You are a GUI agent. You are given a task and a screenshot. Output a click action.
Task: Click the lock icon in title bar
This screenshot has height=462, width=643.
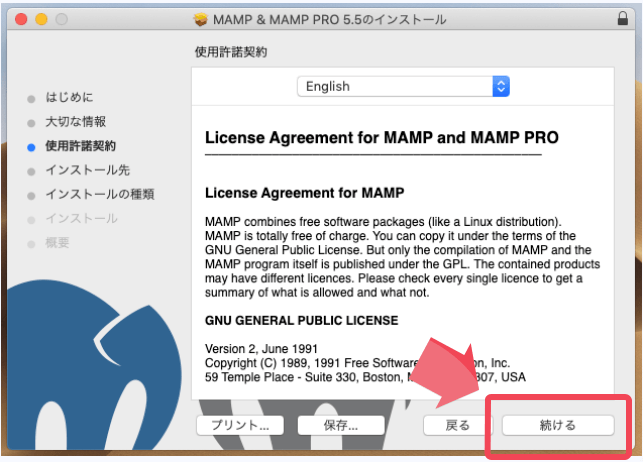(x=622, y=18)
